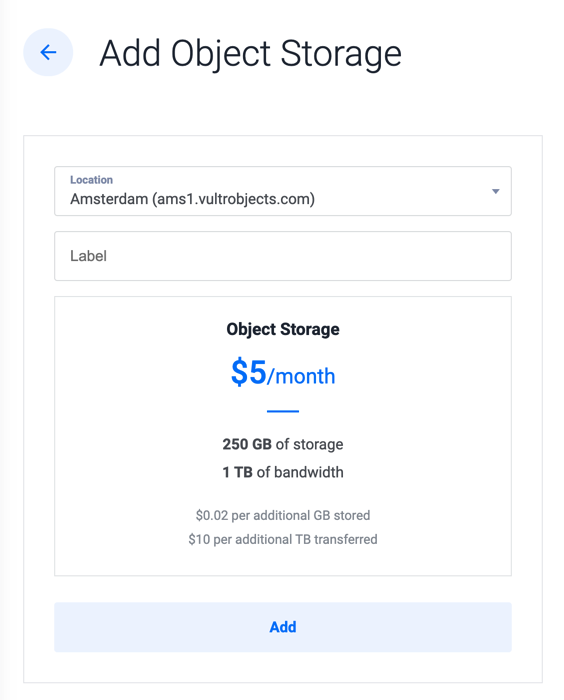Click the 1 TB bold bandwidth amount

237,472
